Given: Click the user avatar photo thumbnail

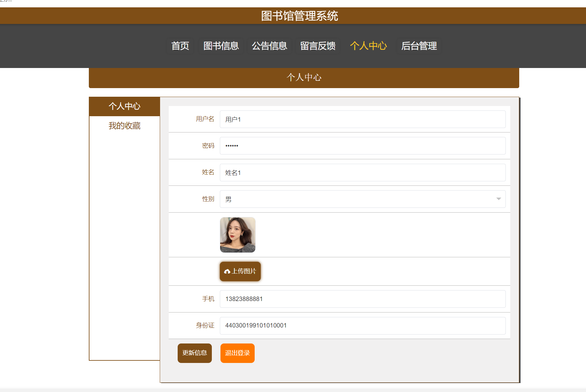Looking at the screenshot, I should coord(238,235).
